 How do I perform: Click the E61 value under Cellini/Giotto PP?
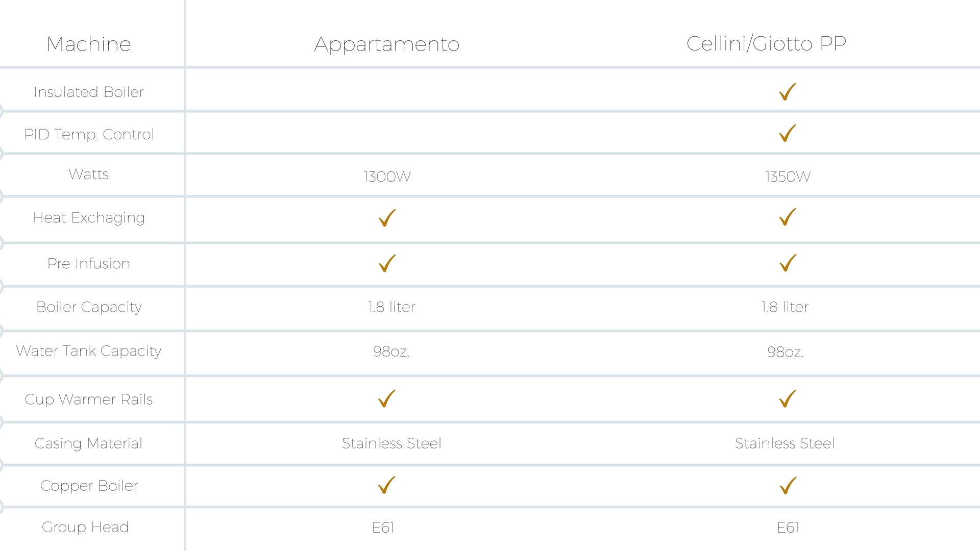(x=788, y=528)
